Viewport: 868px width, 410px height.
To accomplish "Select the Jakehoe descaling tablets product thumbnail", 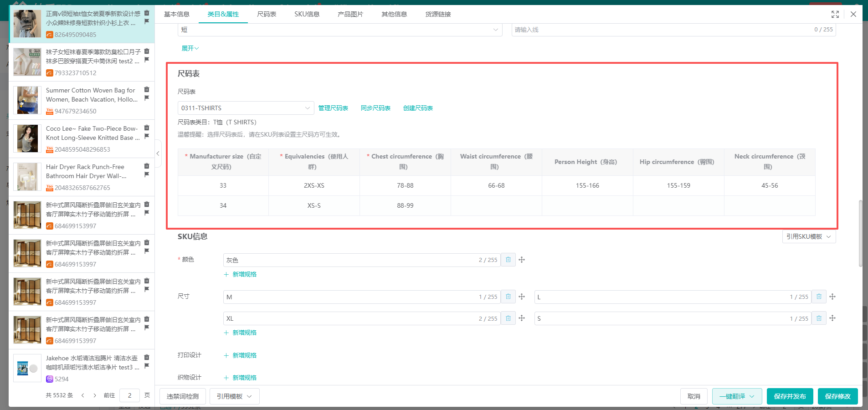I will [x=27, y=368].
